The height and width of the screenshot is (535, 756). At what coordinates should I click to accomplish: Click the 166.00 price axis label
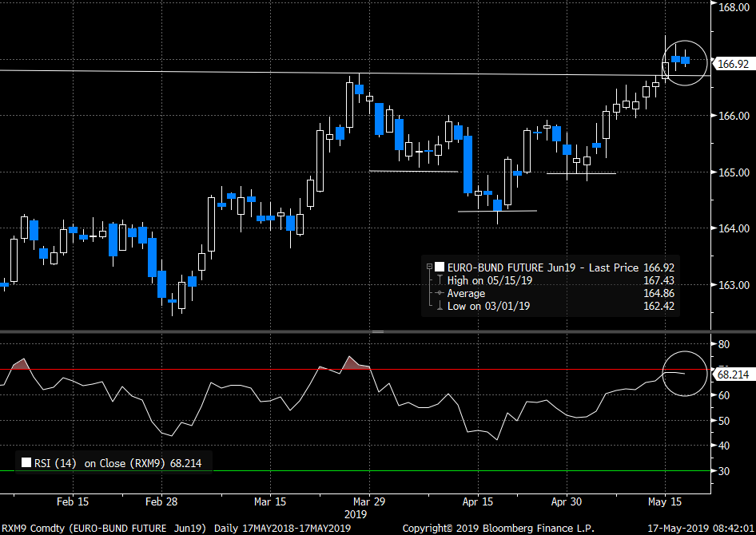coord(734,116)
